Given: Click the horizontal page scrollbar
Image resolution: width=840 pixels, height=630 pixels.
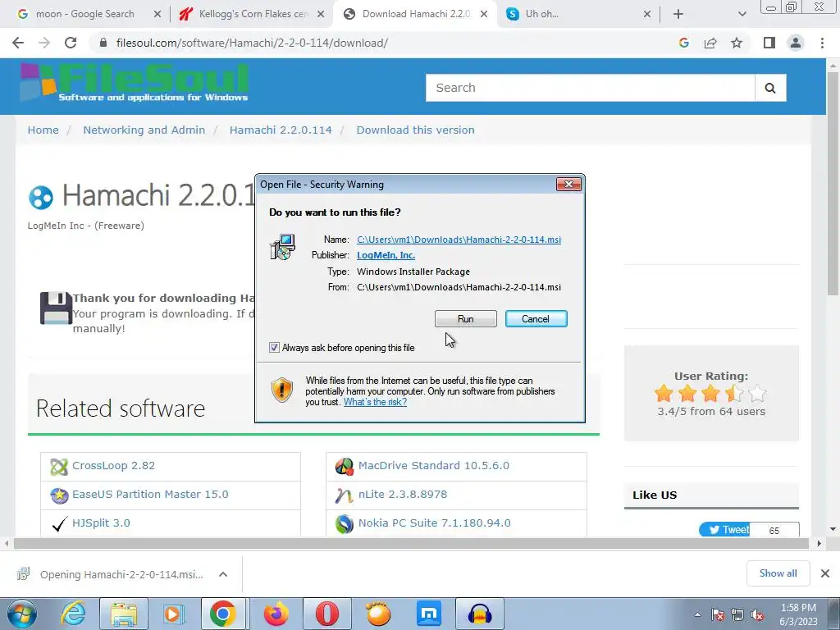Looking at the screenshot, I should [x=411, y=543].
